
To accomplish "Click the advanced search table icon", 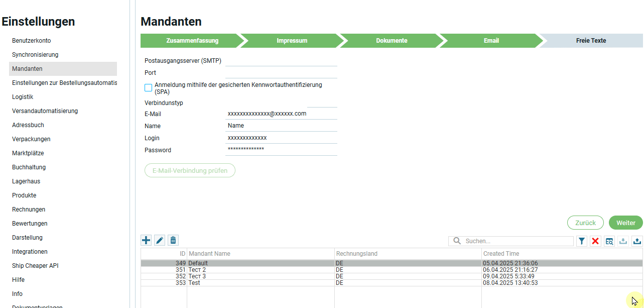I will (609, 241).
